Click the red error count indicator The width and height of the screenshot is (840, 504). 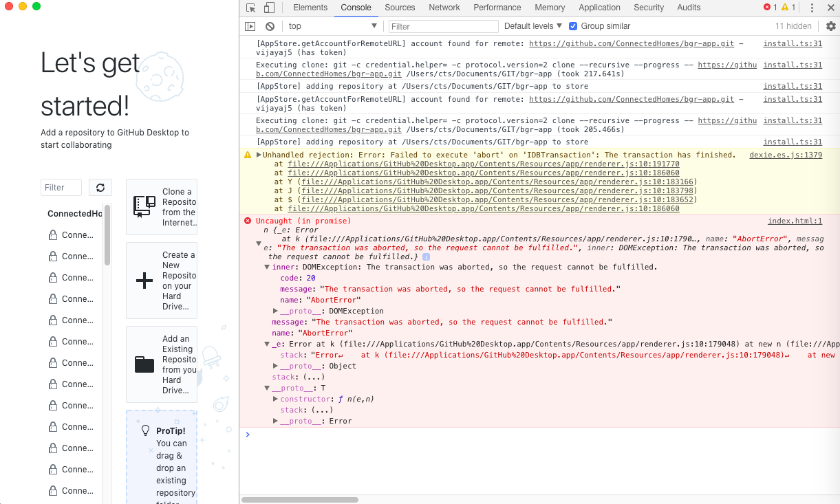coord(768,8)
